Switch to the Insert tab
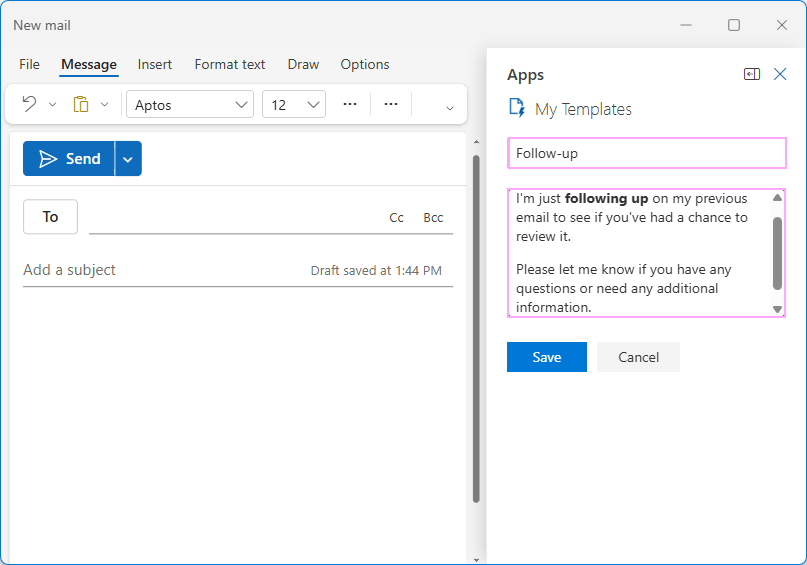807x565 pixels. 154,64
